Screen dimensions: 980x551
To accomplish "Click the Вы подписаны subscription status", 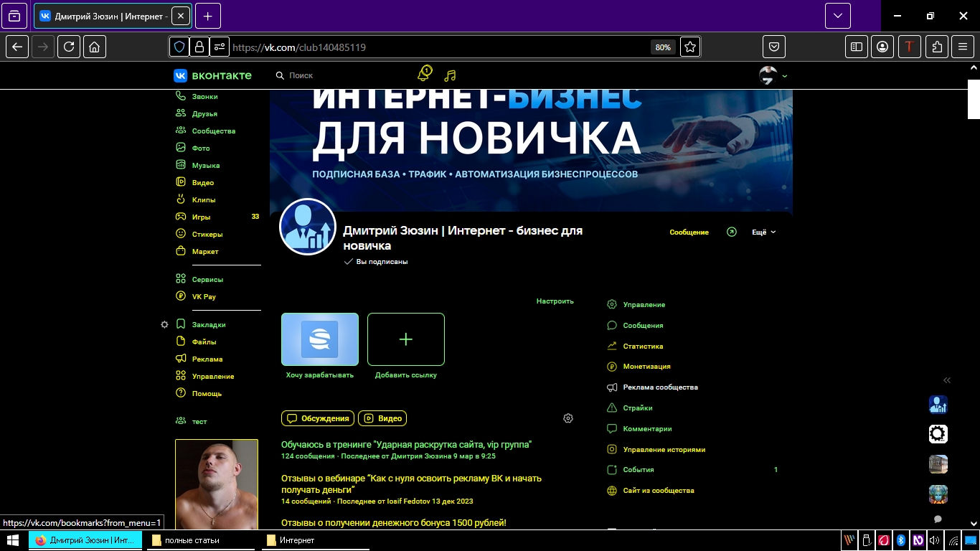I will tap(376, 262).
